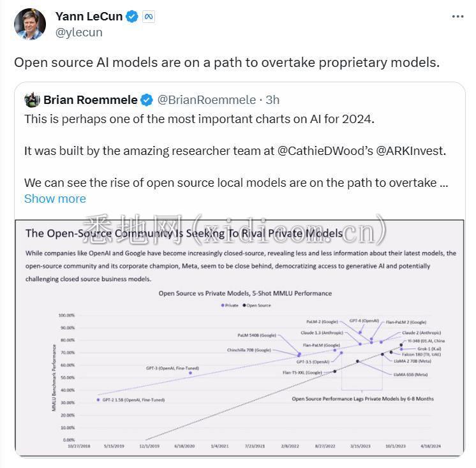Viewport: 476px width, 468px height.
Task: Click the LLaMA 65B (Meta) label
Action: click(x=410, y=374)
